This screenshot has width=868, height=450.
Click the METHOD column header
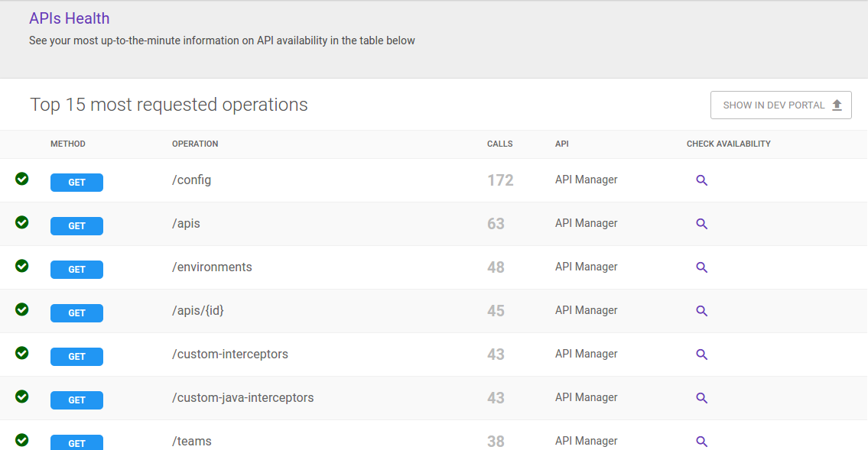pos(68,144)
